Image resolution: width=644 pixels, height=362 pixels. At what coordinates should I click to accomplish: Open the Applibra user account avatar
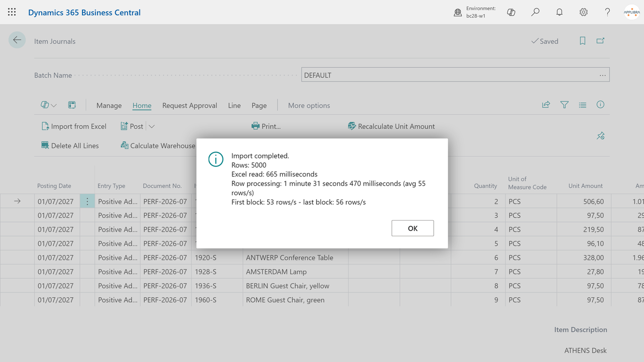coord(632,12)
